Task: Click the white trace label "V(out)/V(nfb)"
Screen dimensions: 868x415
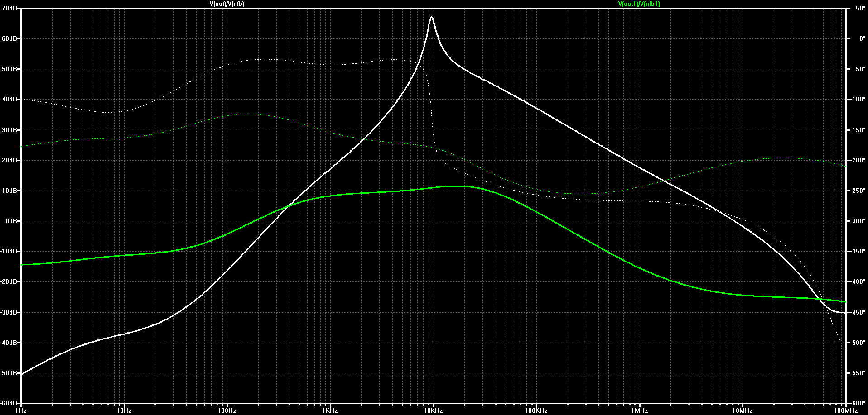Action: pyautogui.click(x=227, y=4)
